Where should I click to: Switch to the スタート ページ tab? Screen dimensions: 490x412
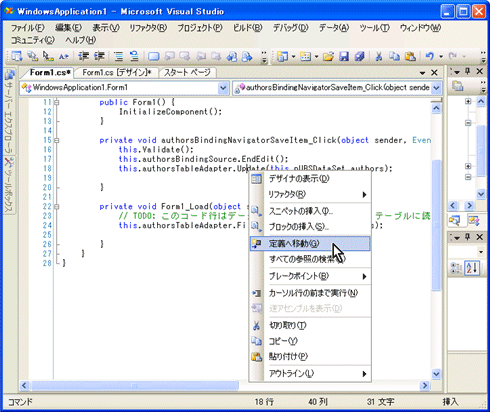[x=187, y=72]
